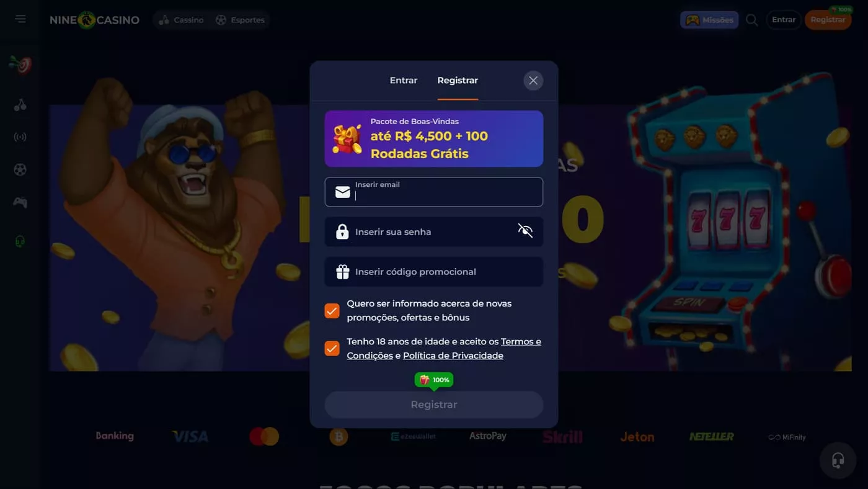Open the soccer ball sports sidebar icon
Image resolution: width=868 pixels, height=489 pixels.
pyautogui.click(x=20, y=169)
